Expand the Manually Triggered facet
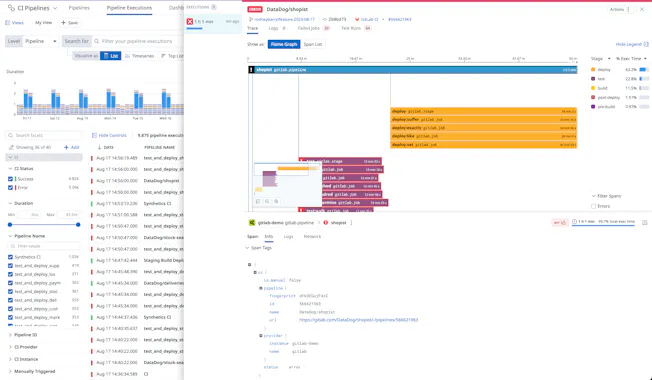The height and width of the screenshot is (380, 652). 10,371
